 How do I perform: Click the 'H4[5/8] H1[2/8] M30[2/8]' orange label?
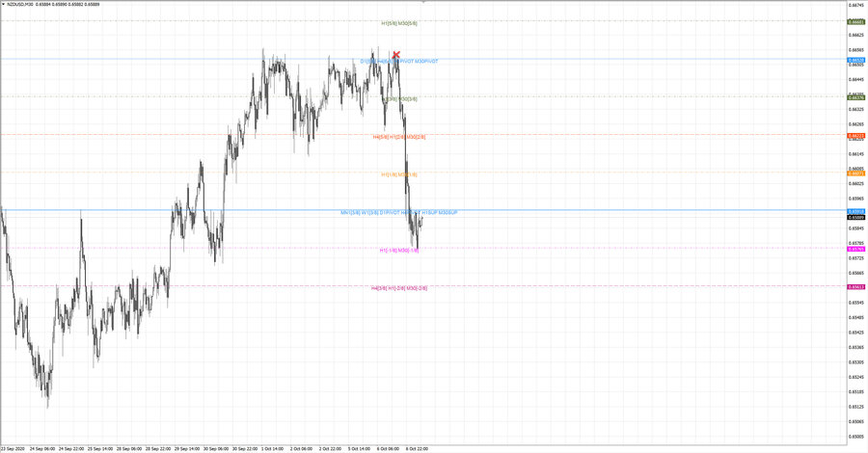click(x=399, y=137)
